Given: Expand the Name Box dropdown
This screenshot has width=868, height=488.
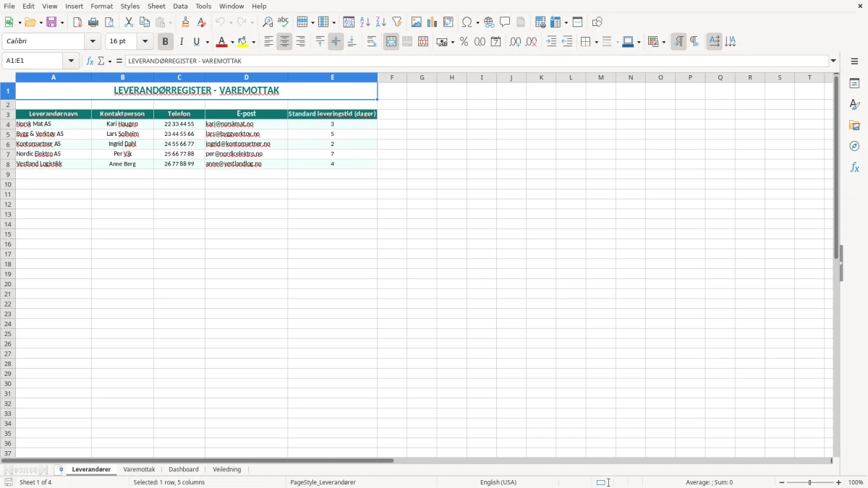Looking at the screenshot, I should pyautogui.click(x=71, y=61).
